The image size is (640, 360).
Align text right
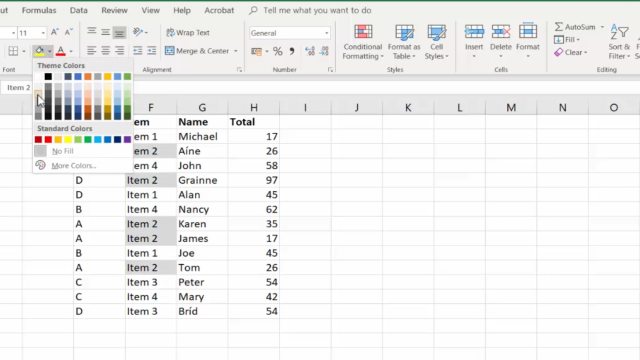coord(119,51)
